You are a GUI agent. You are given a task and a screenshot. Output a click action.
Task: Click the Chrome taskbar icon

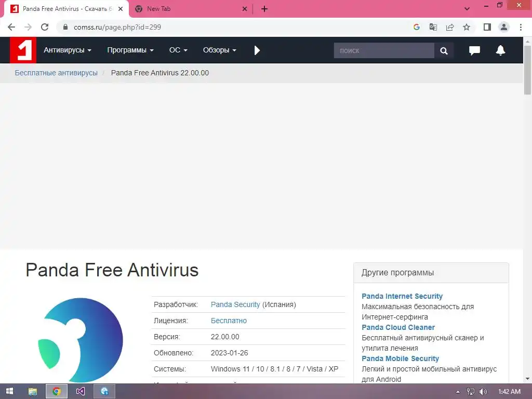click(57, 391)
